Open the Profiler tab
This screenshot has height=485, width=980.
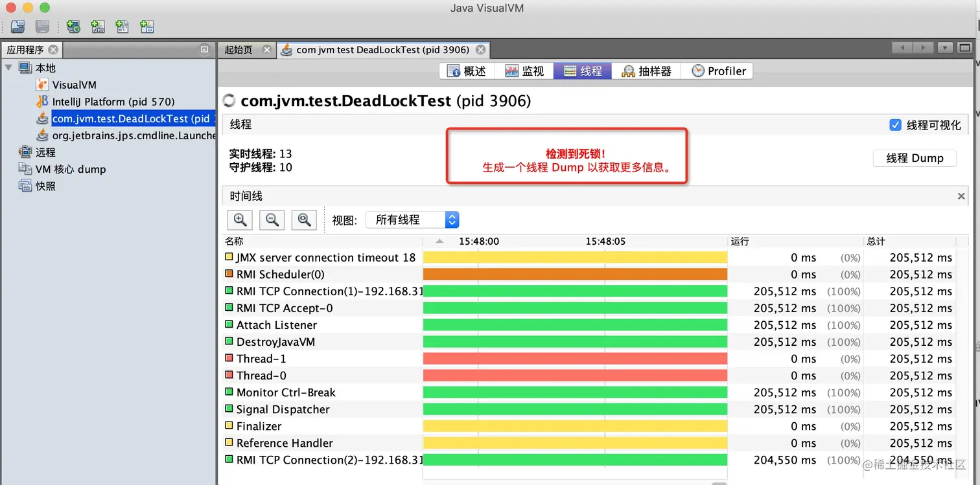[x=717, y=71]
